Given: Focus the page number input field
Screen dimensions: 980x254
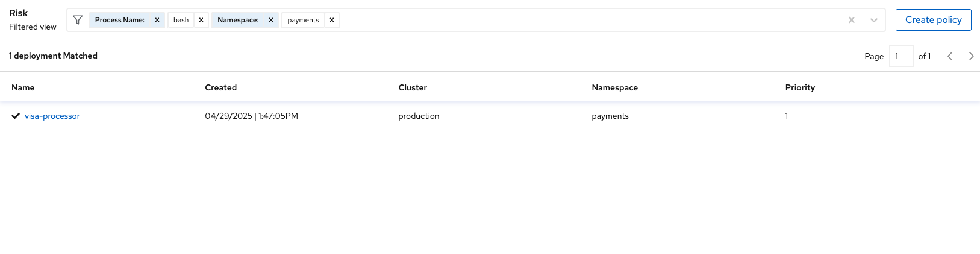Looking at the screenshot, I should point(901,56).
